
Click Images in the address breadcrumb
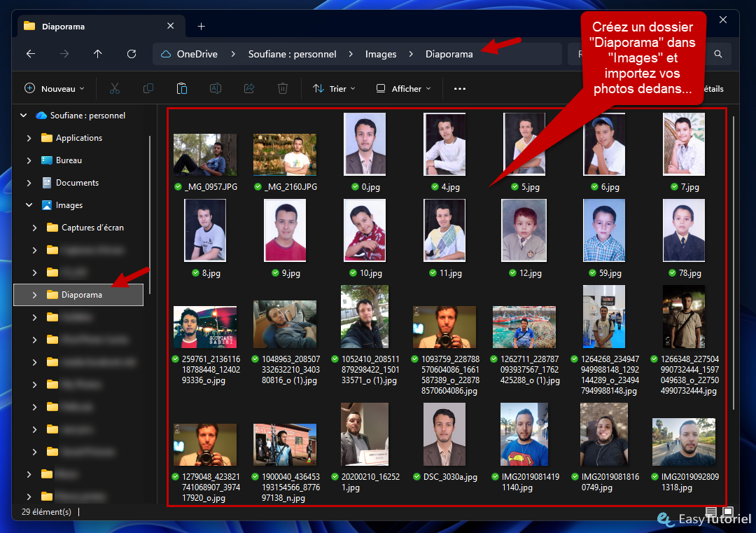pos(381,54)
